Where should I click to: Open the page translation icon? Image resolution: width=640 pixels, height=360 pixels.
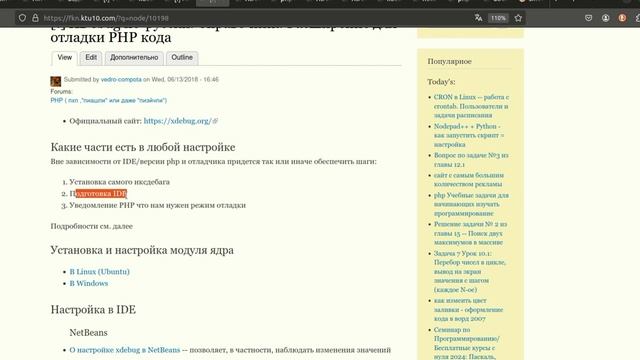[478, 18]
